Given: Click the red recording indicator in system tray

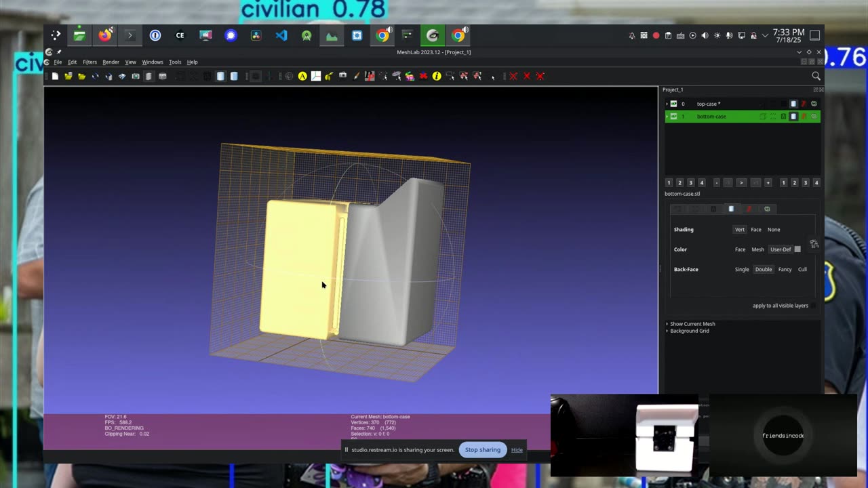Looking at the screenshot, I should [x=656, y=35].
